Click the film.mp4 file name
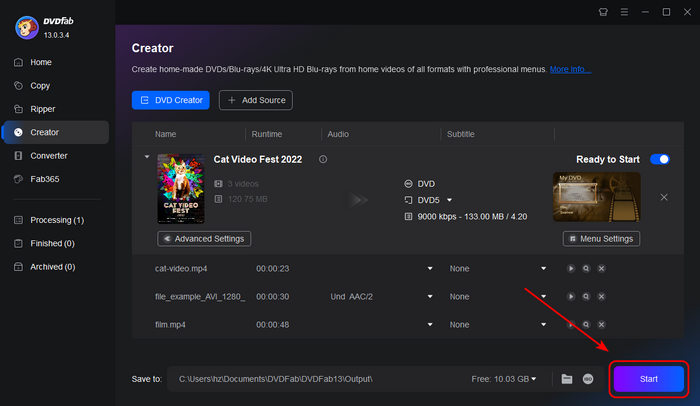700x406 pixels. pyautogui.click(x=170, y=325)
